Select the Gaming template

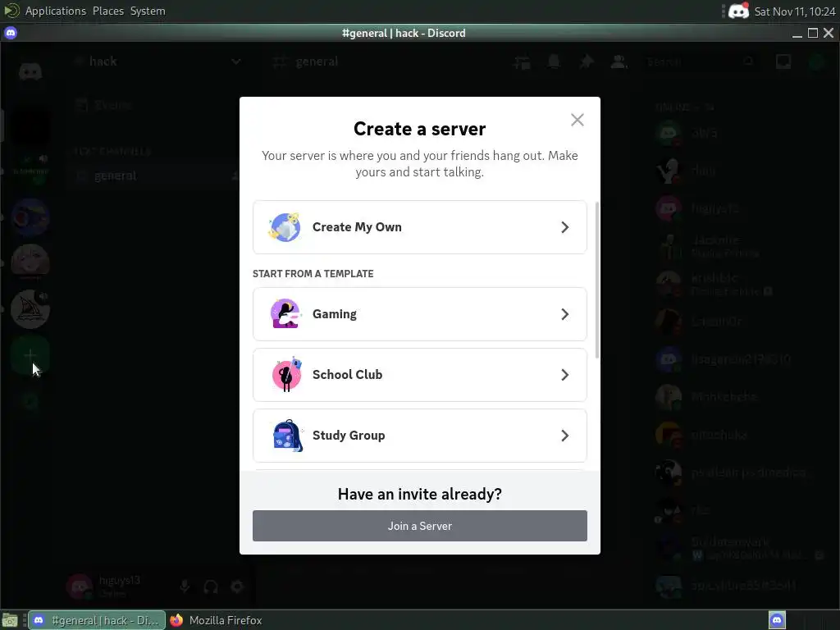pyautogui.click(x=419, y=314)
